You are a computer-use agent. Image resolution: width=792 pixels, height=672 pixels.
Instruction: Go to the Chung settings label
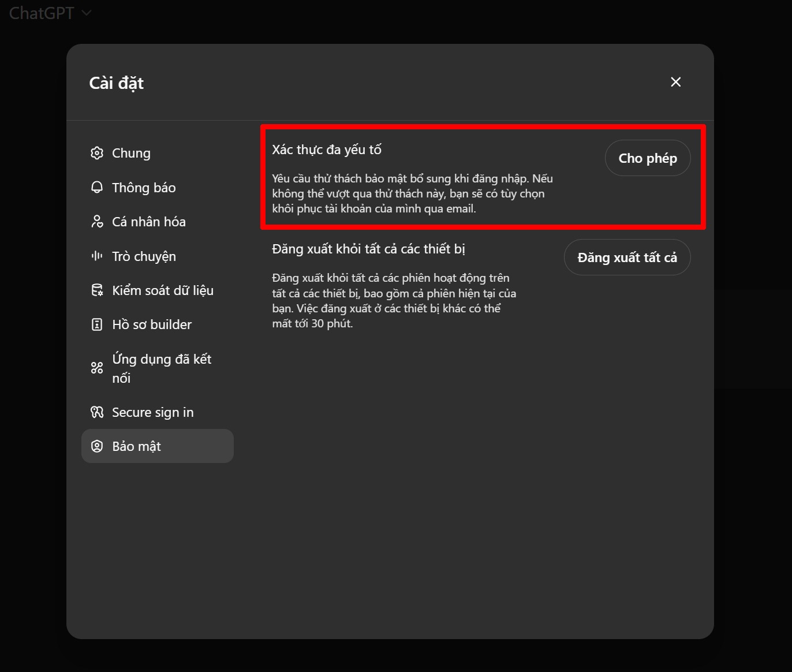(x=131, y=153)
